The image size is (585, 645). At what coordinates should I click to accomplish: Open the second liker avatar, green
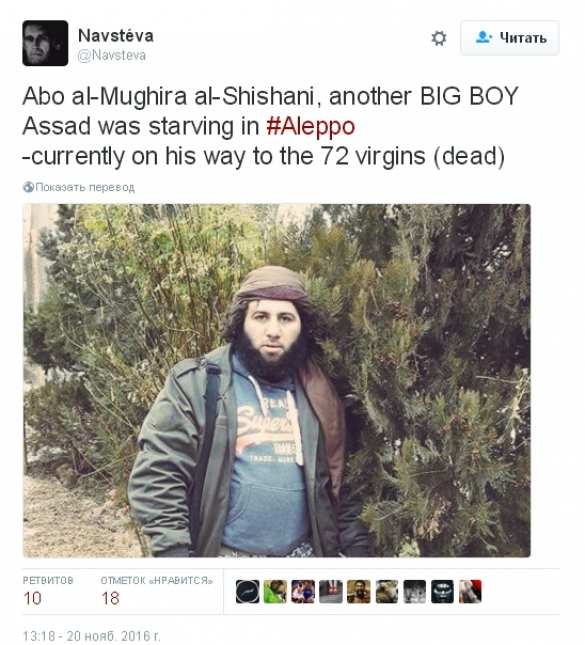pyautogui.click(x=275, y=592)
